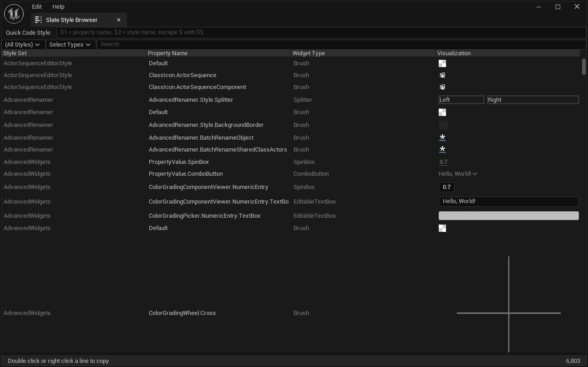
Task: Close the Slate Style Browser tab
Action: 119,20
